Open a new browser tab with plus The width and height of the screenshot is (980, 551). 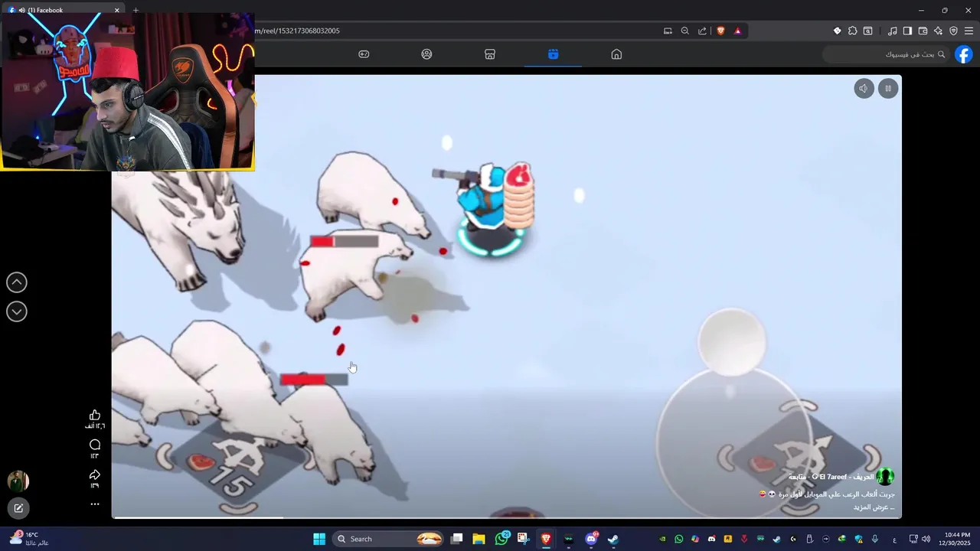tap(136, 10)
